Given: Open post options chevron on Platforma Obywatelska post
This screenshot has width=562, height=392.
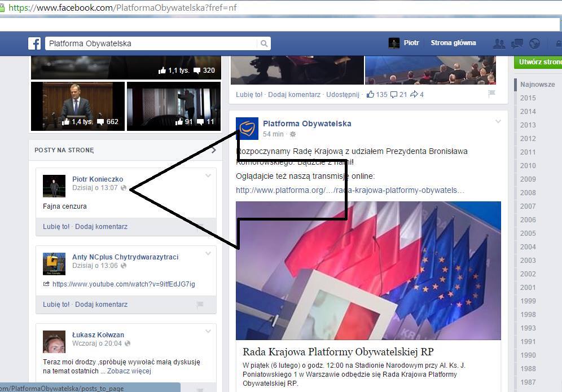Looking at the screenshot, I should pyautogui.click(x=498, y=121).
